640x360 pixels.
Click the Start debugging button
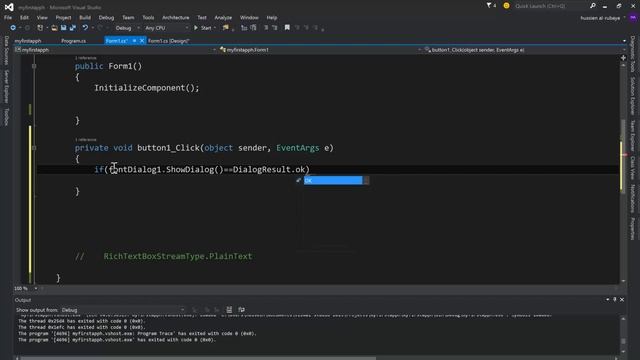tap(202, 28)
